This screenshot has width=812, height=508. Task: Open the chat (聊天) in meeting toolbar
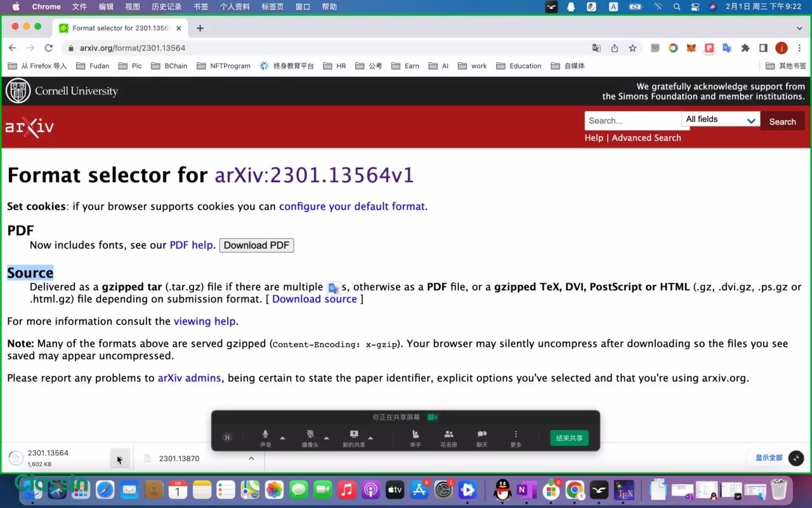point(482,437)
